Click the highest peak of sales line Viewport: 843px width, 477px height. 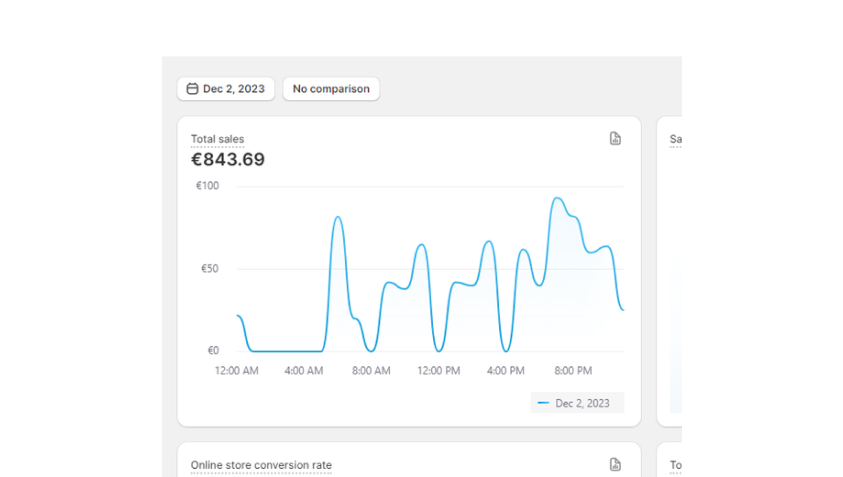coord(557,198)
